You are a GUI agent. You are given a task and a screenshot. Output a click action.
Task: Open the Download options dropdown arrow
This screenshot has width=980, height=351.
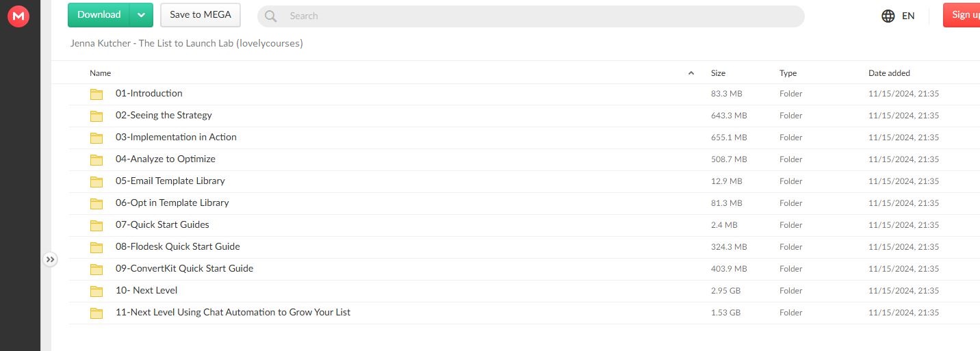(141, 15)
